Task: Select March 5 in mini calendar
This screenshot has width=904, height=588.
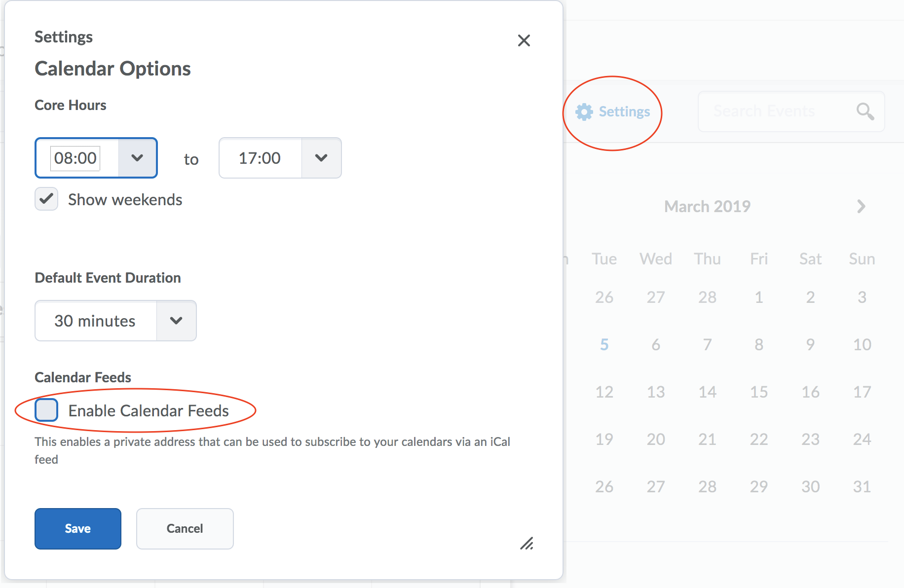Action: point(604,344)
